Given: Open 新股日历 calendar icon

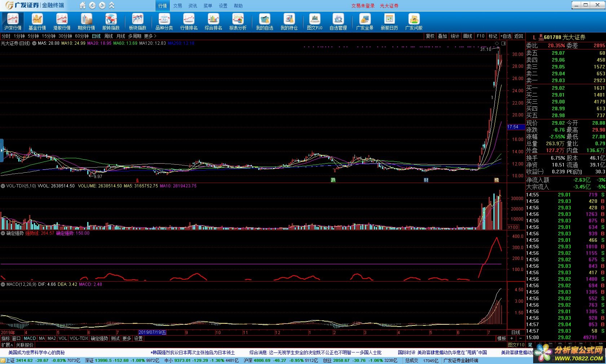Looking at the screenshot, I should pyautogui.click(x=389, y=22).
